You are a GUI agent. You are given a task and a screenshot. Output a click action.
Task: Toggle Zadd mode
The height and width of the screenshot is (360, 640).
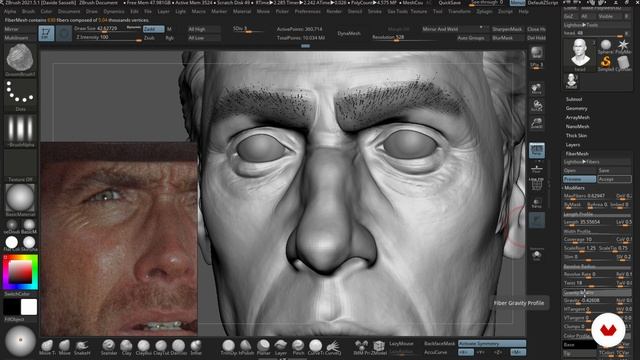[153, 29]
